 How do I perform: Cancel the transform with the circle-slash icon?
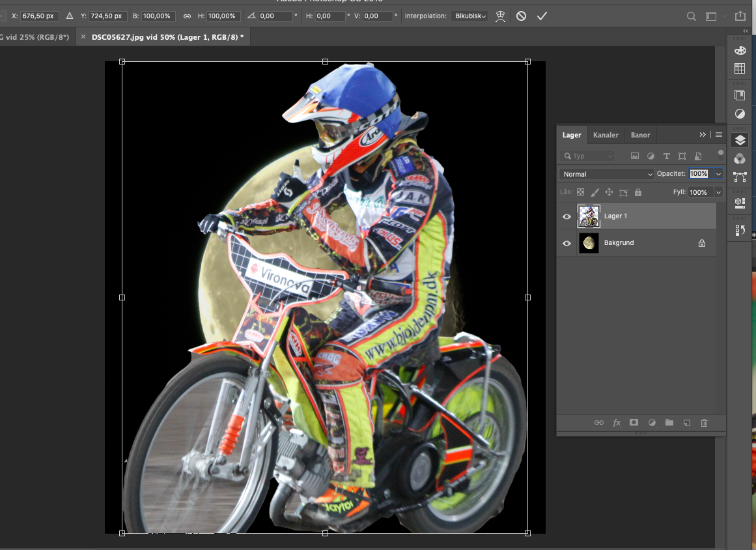pyautogui.click(x=521, y=16)
